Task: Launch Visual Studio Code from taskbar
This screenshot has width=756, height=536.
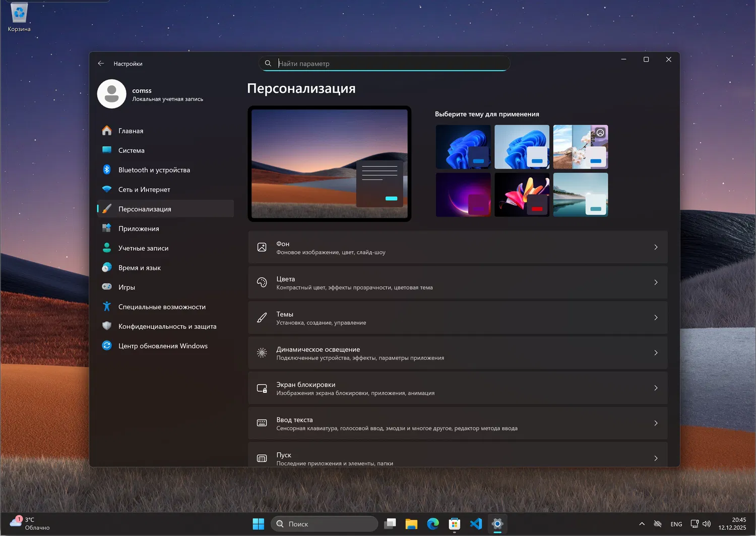Action: tap(476, 524)
